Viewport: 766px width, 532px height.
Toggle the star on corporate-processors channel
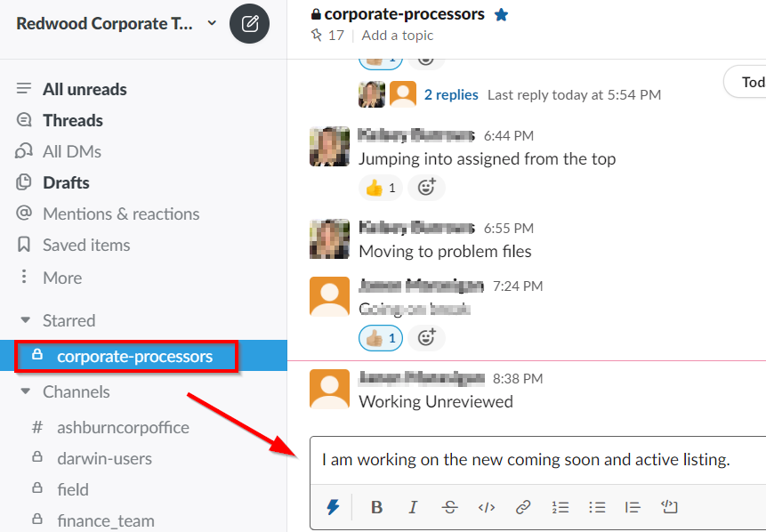coord(501,14)
